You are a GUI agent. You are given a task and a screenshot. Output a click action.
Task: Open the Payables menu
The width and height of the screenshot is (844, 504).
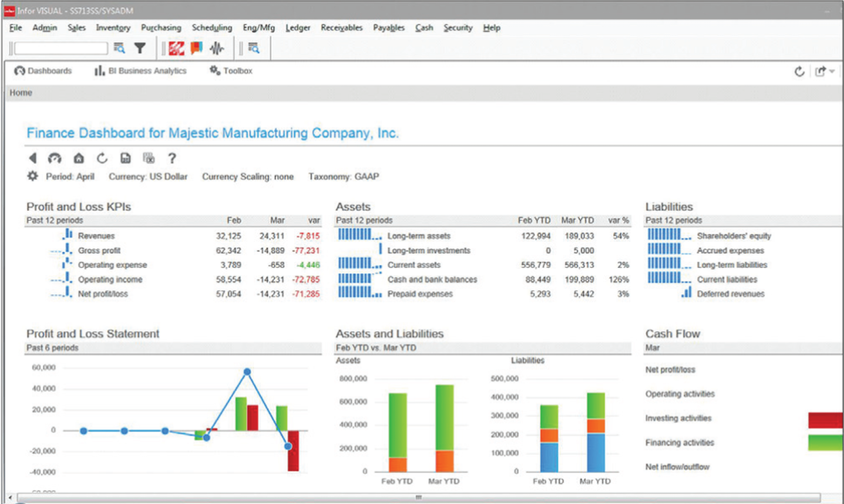389,28
